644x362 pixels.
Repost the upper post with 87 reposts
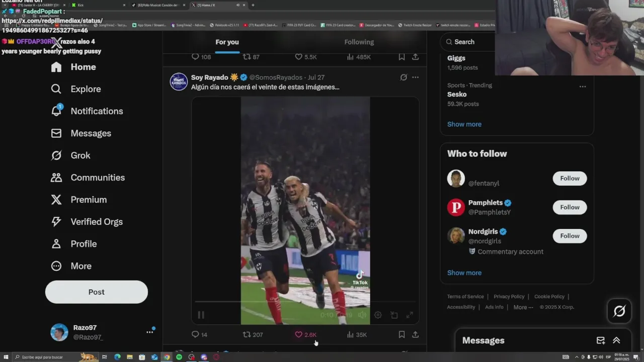(251, 57)
